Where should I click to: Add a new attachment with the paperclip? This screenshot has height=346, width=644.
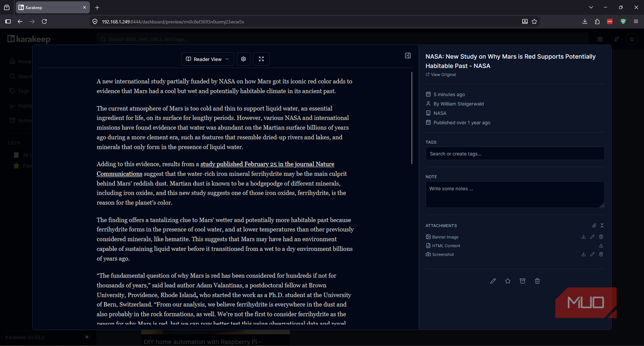[x=594, y=226]
